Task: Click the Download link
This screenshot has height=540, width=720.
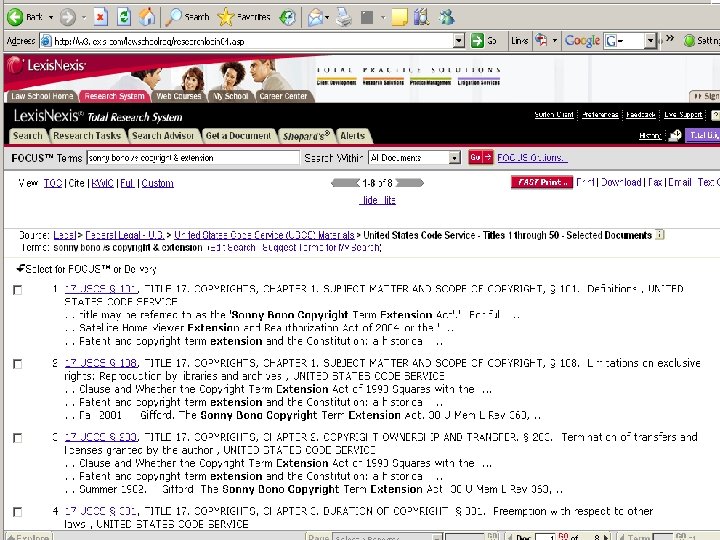Action: [x=621, y=182]
